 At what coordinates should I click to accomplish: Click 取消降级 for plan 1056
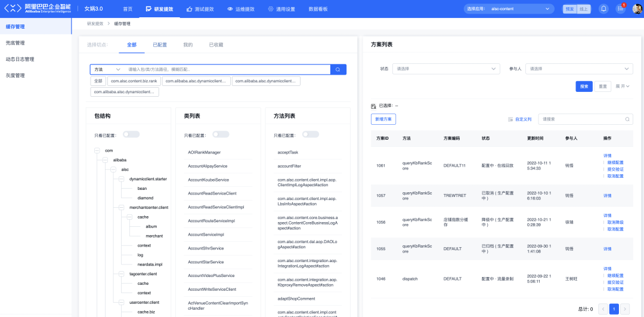615,223
